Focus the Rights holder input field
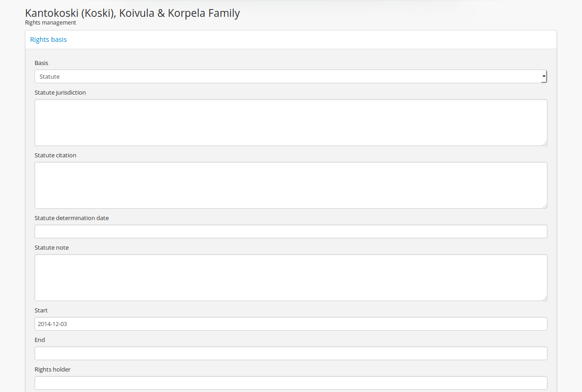Image resolution: width=582 pixels, height=392 pixels. [291, 383]
